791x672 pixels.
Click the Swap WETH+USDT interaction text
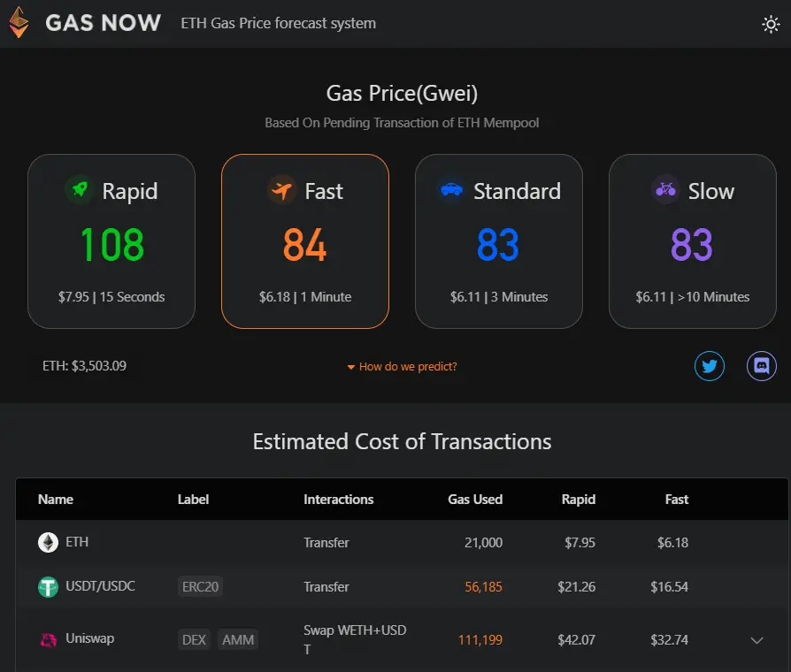coord(355,640)
